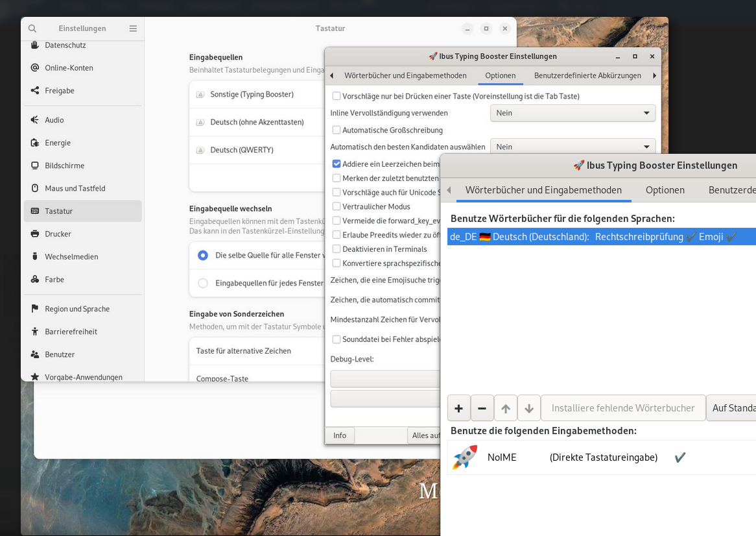Select Eingabequellen für jedes Fenster radio
Screen dimensions: 756x536
tap(203, 283)
